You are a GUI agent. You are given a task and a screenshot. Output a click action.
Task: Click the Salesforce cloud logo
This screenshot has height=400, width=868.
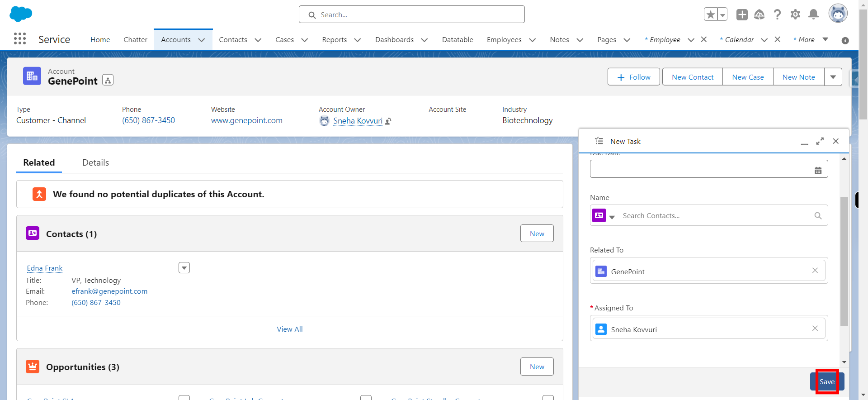click(x=21, y=14)
